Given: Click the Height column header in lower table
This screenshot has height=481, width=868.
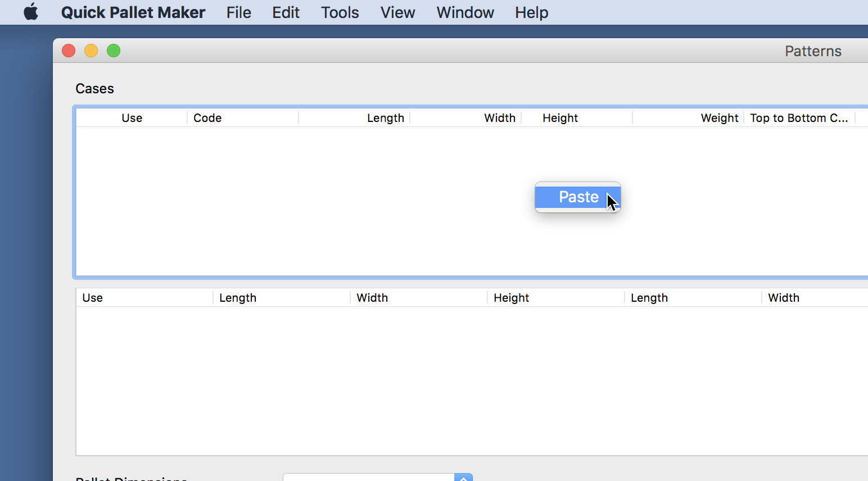Looking at the screenshot, I should (555, 298).
